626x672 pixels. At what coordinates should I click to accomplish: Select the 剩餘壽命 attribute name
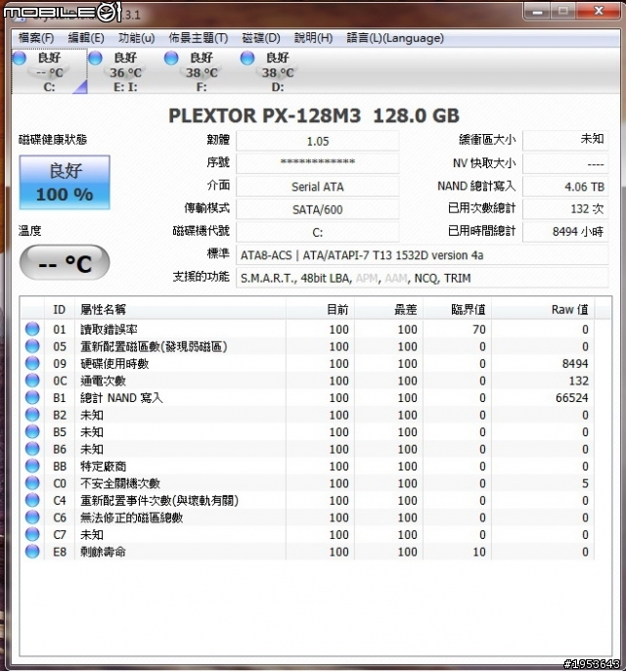104,552
